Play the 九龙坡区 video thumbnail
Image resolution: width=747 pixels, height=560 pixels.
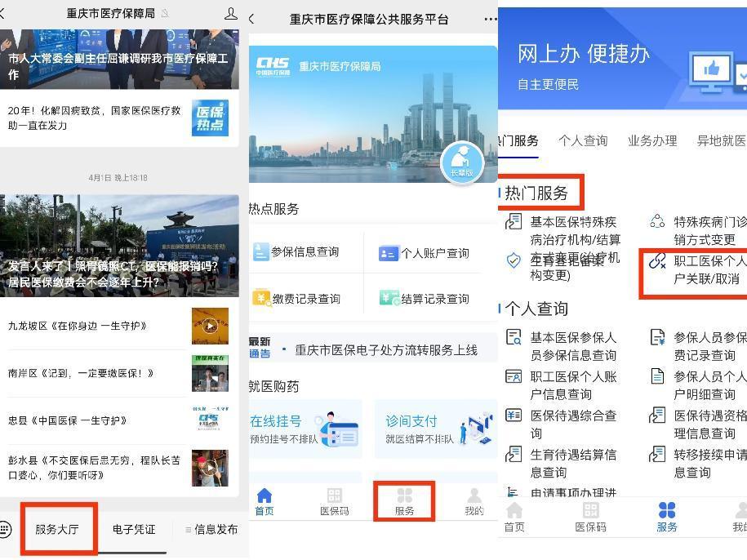click(210, 327)
